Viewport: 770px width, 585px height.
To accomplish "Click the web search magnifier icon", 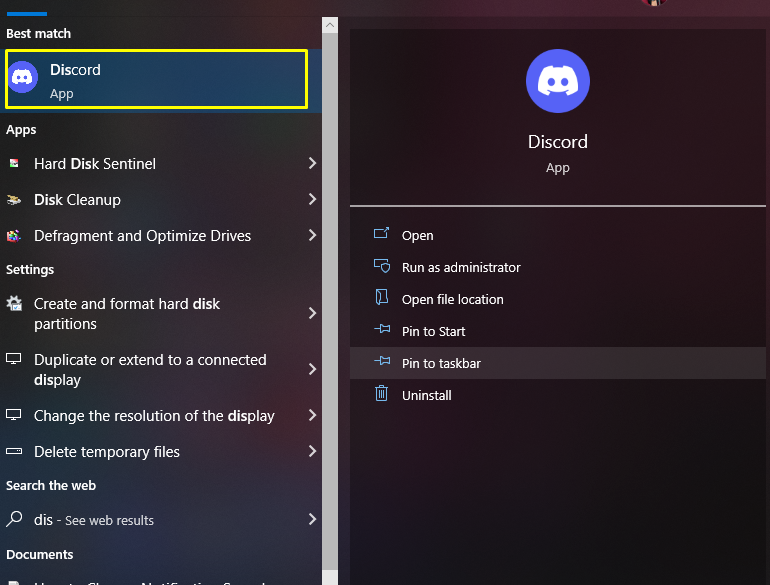I will (14, 519).
